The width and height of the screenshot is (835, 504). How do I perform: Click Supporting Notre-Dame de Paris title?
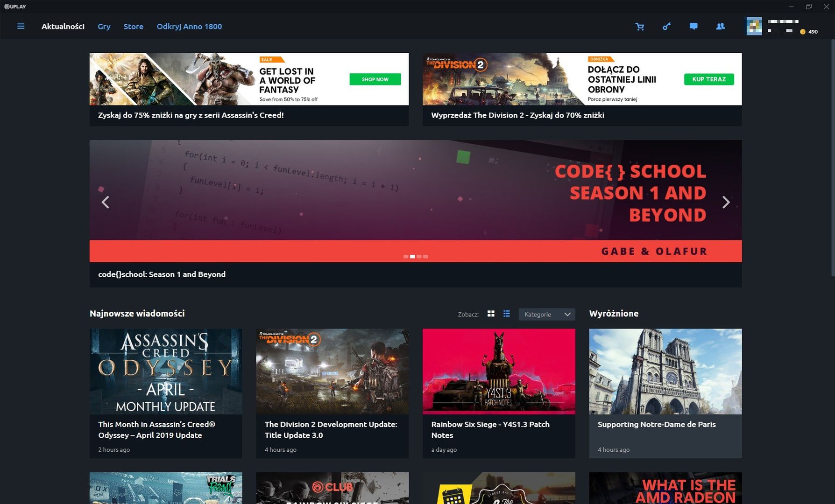tap(657, 424)
